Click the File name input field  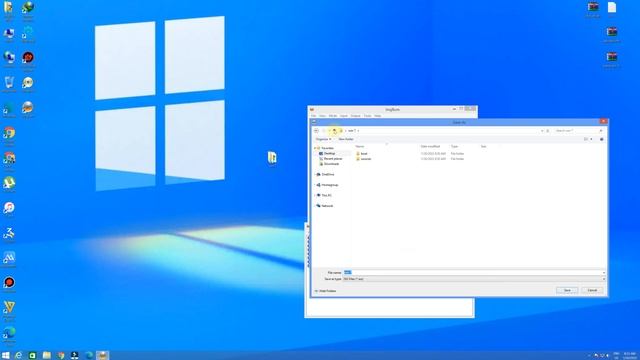click(472, 272)
